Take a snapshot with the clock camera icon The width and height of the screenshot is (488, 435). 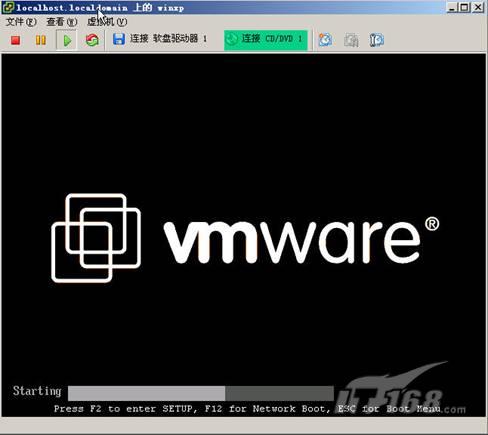point(325,40)
